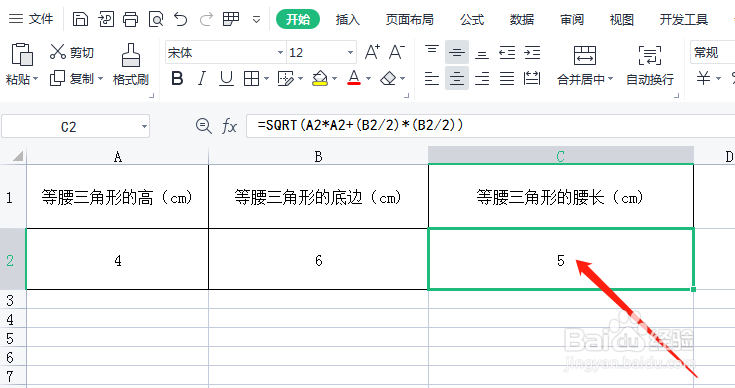Open the 宋体 font name dropdown
Image resolution: width=735 pixels, height=388 pixels.
point(280,52)
